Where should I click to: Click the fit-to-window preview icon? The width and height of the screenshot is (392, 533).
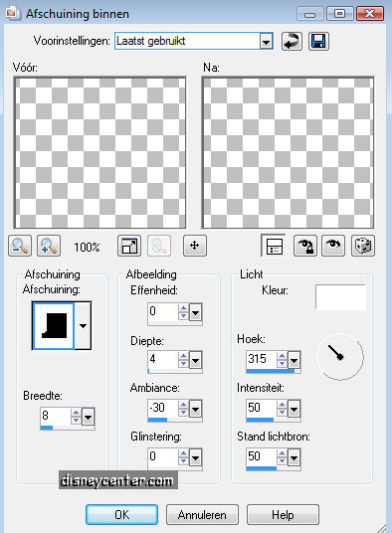pyautogui.click(x=129, y=246)
